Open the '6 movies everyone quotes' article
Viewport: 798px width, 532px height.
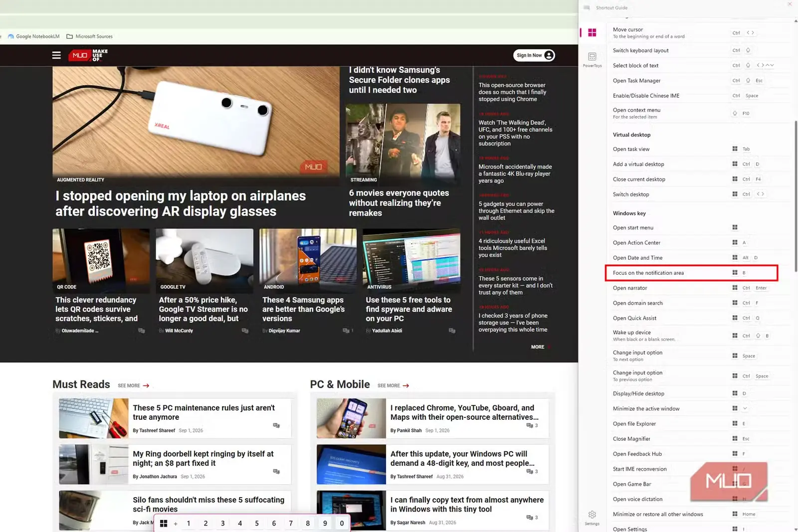click(x=399, y=203)
